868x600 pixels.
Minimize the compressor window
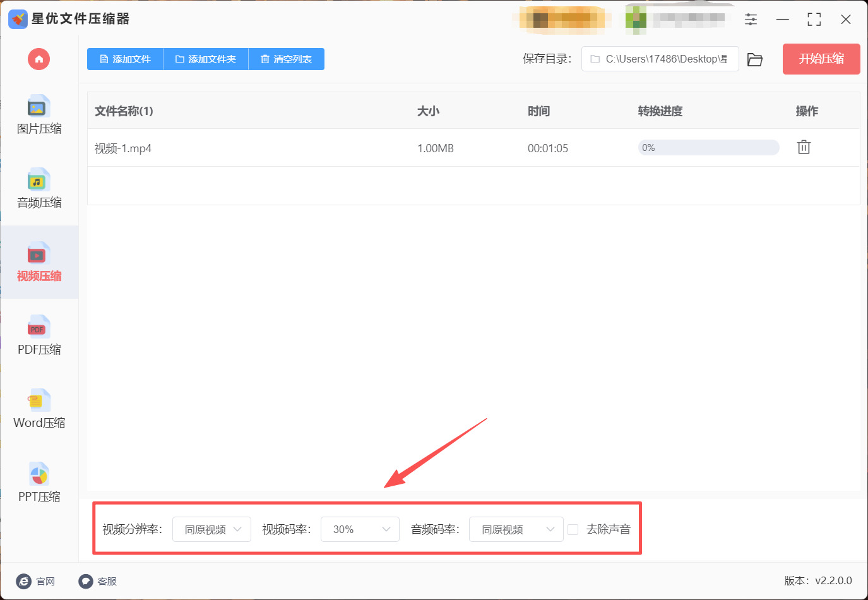[x=783, y=20]
